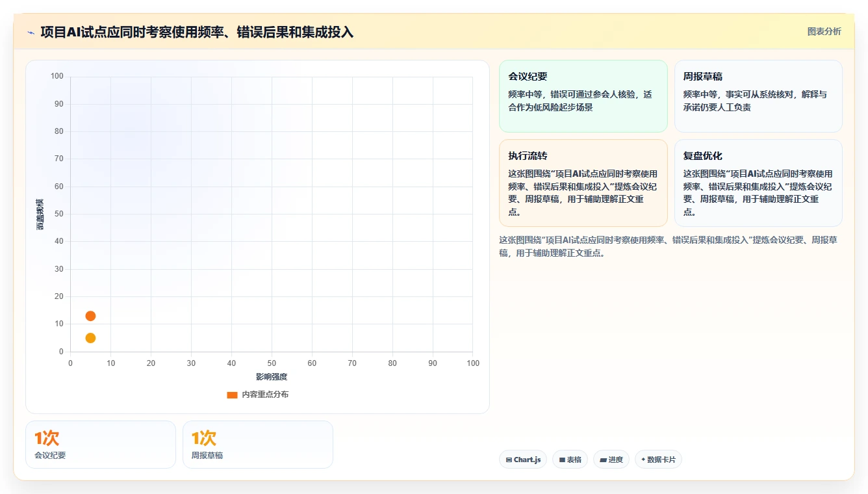Click the caption paragraph under the cards

[x=669, y=246]
